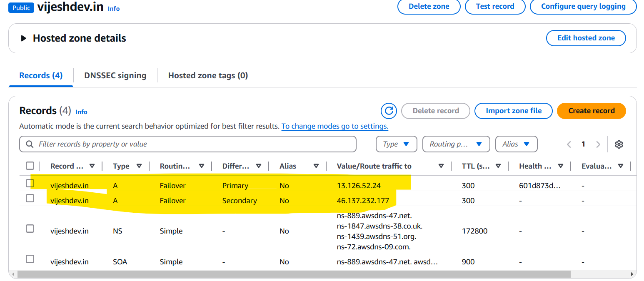Image resolution: width=644 pixels, height=281 pixels.
Task: Click the 172800 TTL value
Action: (474, 231)
